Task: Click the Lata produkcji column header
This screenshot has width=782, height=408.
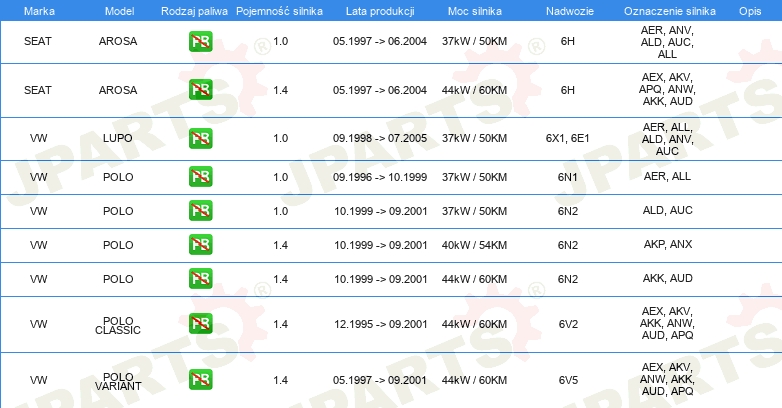Action: click(380, 11)
